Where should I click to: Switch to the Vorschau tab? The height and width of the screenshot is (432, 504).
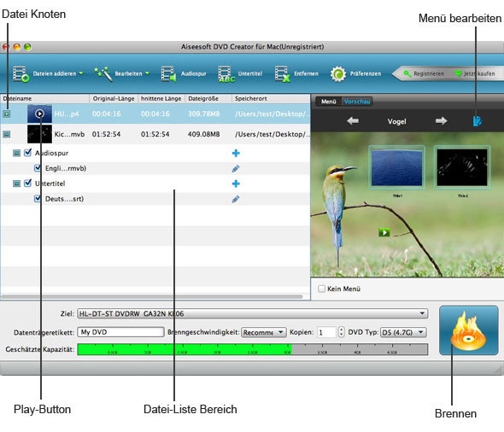pyautogui.click(x=357, y=102)
